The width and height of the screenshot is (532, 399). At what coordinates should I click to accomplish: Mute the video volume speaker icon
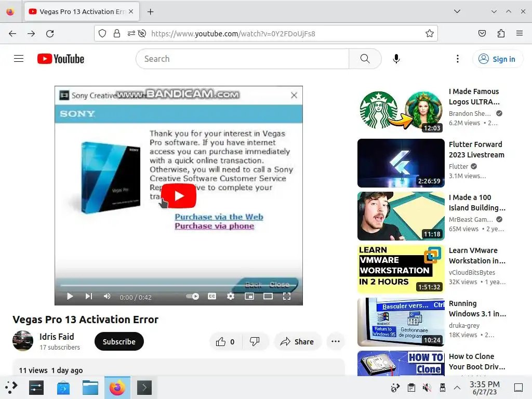(107, 296)
